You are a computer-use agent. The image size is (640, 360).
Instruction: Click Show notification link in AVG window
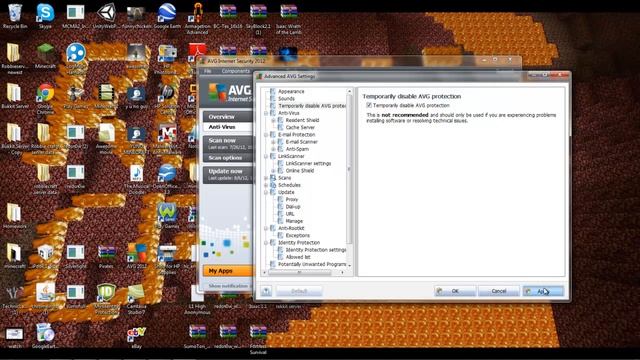229,286
